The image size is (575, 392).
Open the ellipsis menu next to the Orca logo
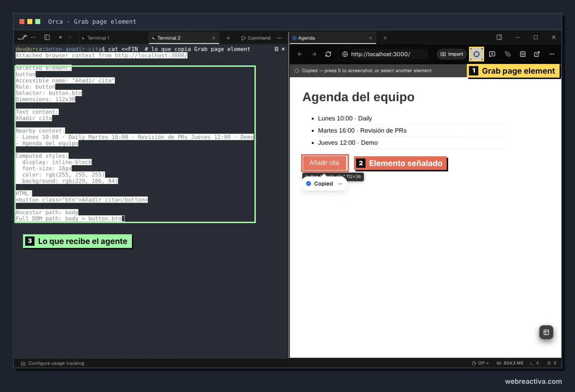(33, 37)
